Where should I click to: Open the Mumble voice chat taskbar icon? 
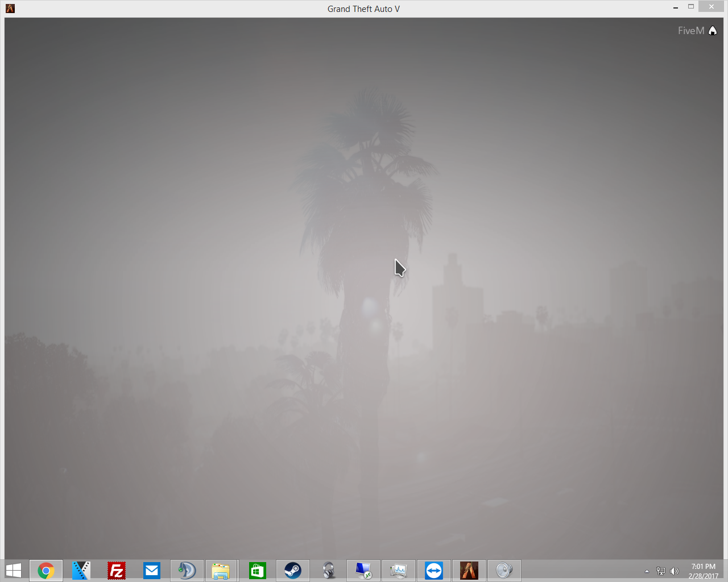(x=187, y=570)
